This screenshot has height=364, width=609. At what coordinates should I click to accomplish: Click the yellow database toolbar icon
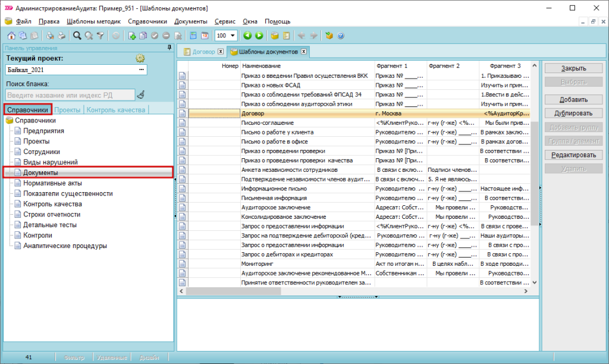275,36
